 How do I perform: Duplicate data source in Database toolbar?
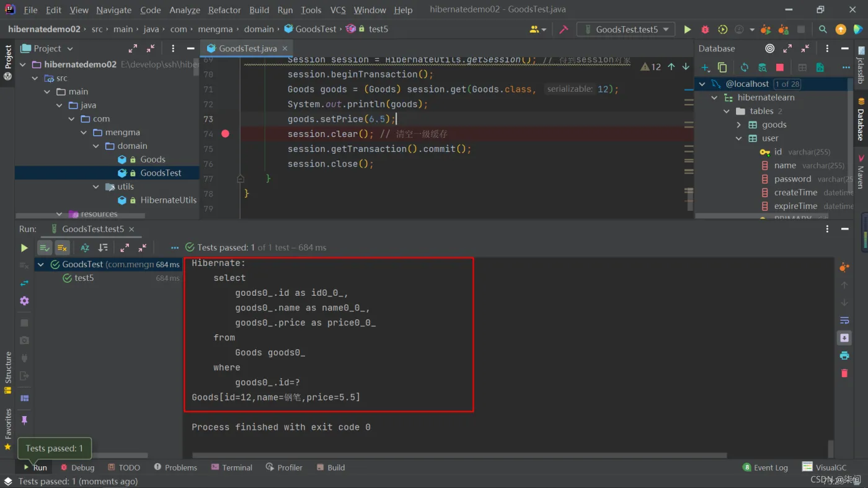point(722,68)
